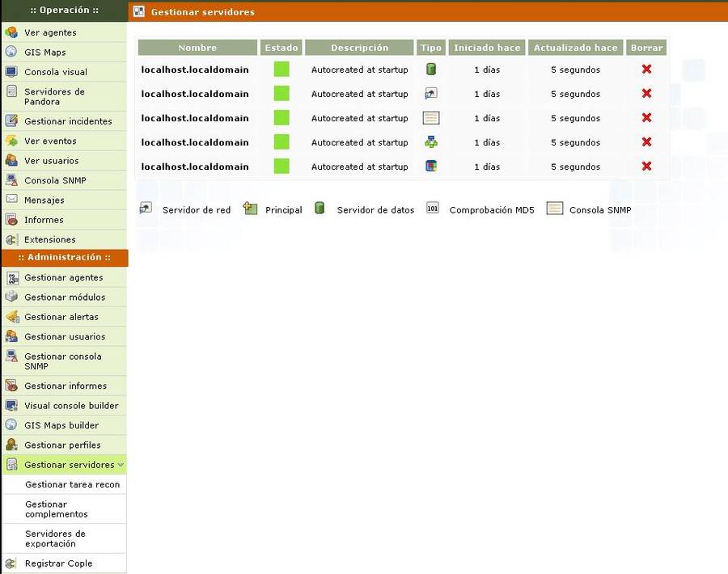Delete the first localhost.localdomain server

pyautogui.click(x=646, y=70)
